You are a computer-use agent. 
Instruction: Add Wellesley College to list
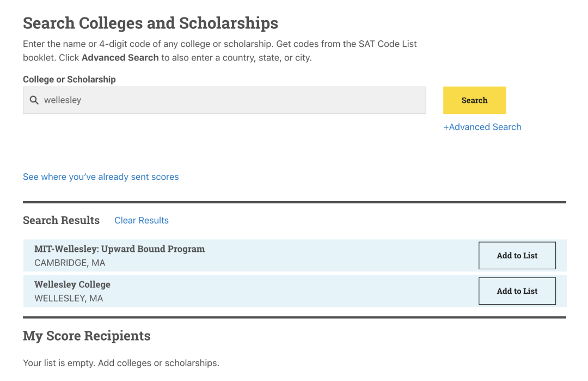(517, 291)
